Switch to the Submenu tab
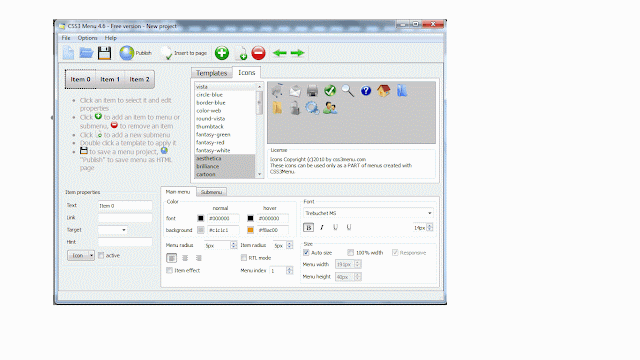Screen dimensions: 640x360 tap(211, 192)
